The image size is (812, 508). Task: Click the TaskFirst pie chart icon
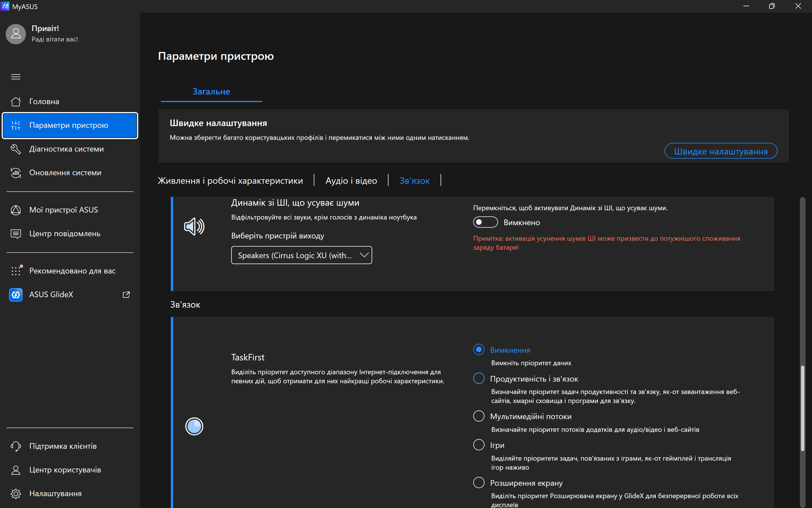(194, 426)
